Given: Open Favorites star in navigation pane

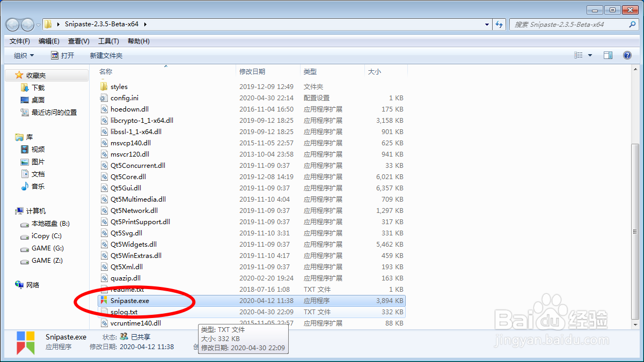Looking at the screenshot, I should pyautogui.click(x=19, y=75).
